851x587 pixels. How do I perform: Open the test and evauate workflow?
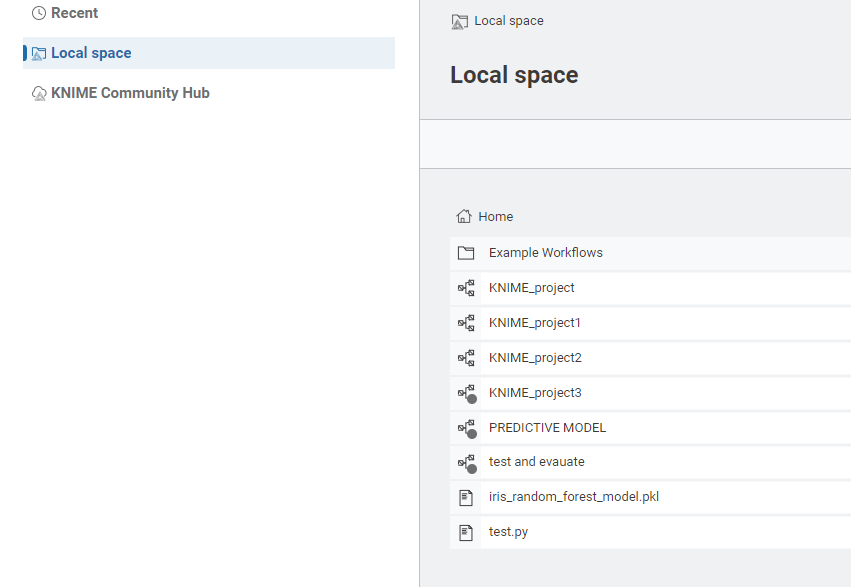click(537, 462)
